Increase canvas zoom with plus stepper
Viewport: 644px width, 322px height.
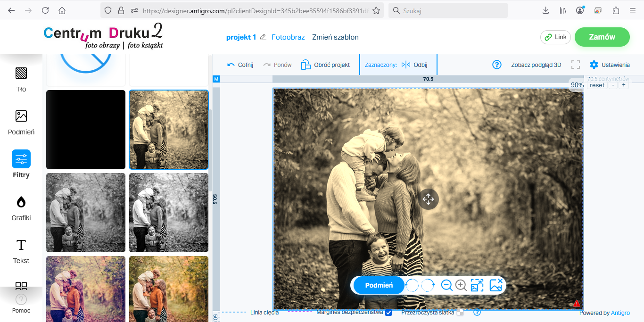pos(624,85)
